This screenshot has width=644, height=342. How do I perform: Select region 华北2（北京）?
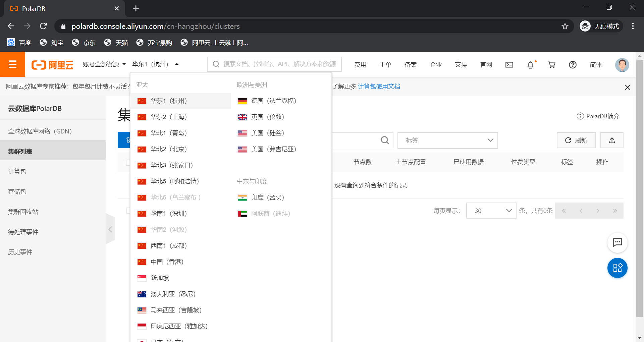pyautogui.click(x=180, y=149)
